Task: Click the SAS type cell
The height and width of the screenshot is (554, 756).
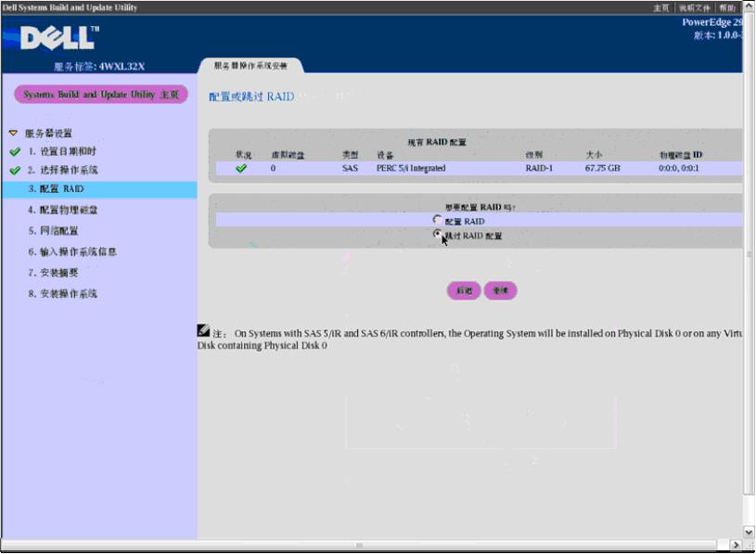Action: [350, 168]
